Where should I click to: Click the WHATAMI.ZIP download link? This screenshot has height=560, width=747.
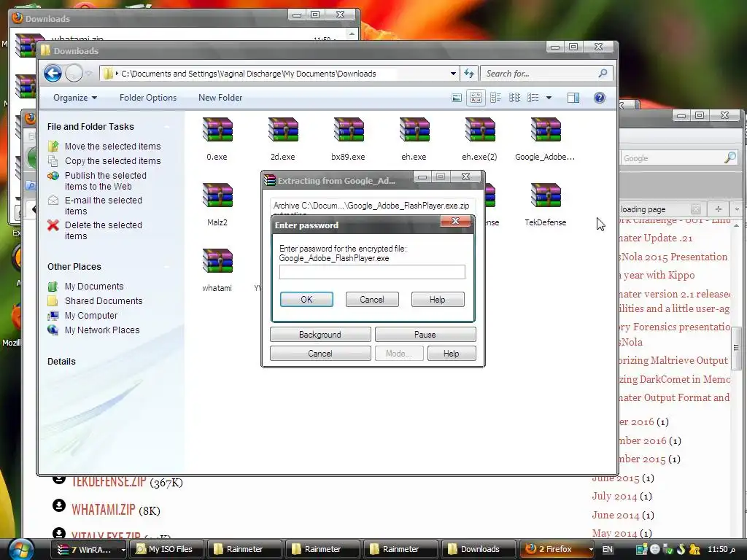tap(104, 510)
